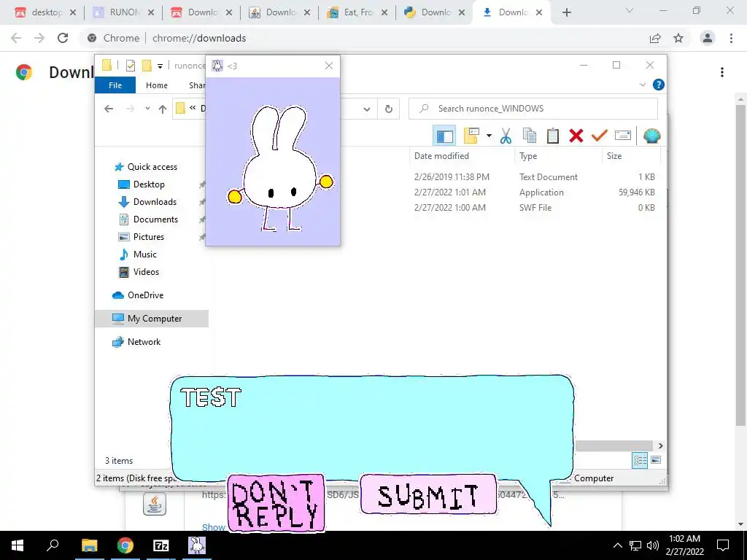Image resolution: width=747 pixels, height=560 pixels.
Task: Click the Copy toolbar icon
Action: [x=530, y=136]
